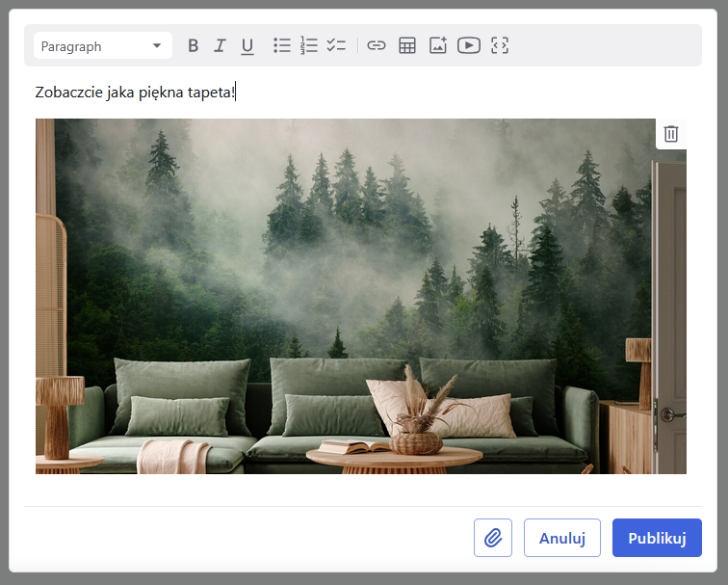Click the insert image icon

(438, 45)
